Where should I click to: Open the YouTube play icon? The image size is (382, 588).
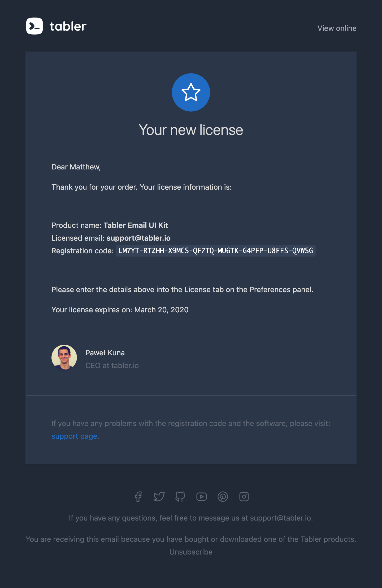pos(202,497)
